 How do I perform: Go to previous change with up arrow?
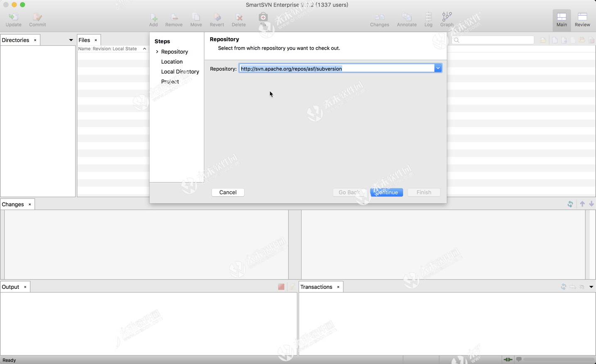[582, 204]
